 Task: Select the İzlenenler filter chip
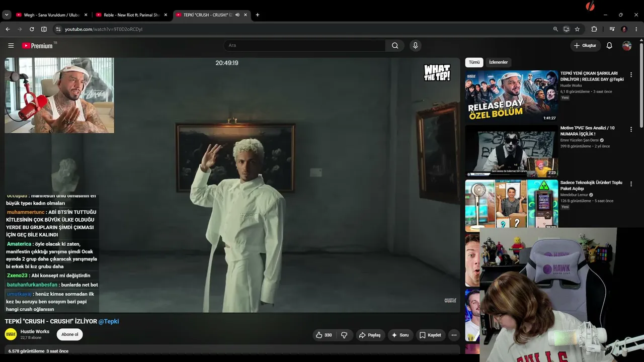pos(499,62)
